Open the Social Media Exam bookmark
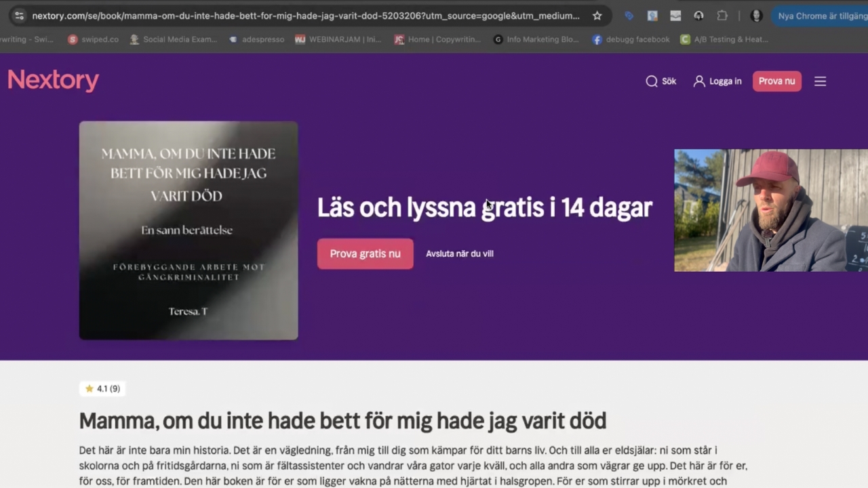Viewport: 868px width, 488px height. (x=174, y=39)
